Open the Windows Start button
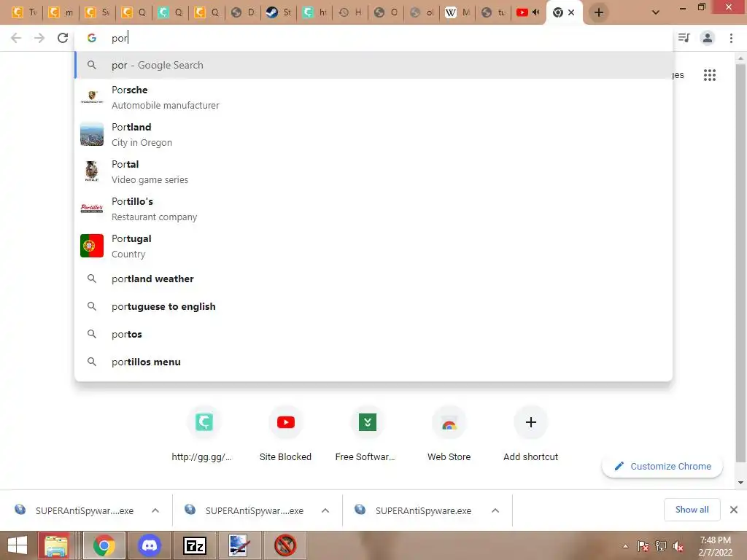Screen dimensions: 747x560 [18, 545]
